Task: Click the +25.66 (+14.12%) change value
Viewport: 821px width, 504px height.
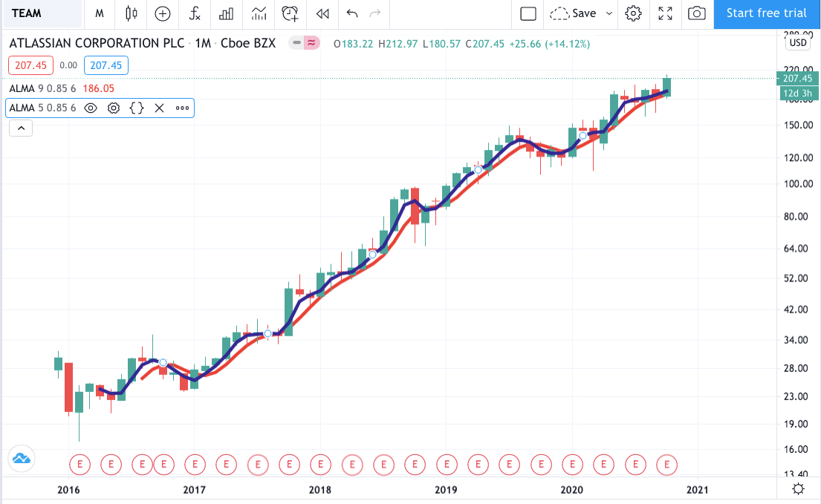Action: pyautogui.click(x=549, y=44)
